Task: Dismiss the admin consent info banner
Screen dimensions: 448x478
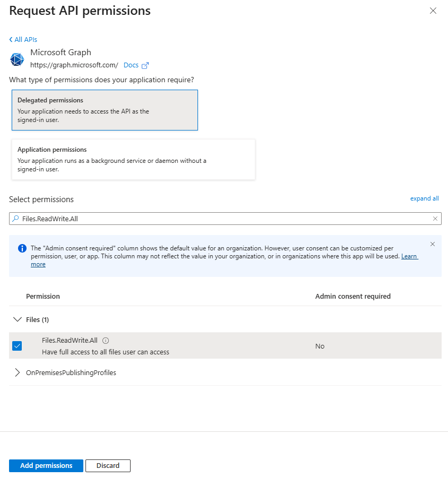Action: pyautogui.click(x=432, y=244)
